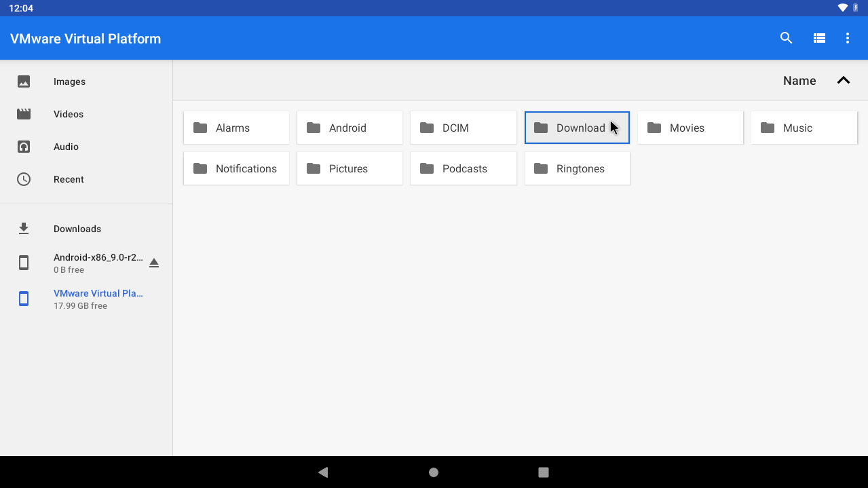
Task: Click the Name sort header
Action: [799, 81]
